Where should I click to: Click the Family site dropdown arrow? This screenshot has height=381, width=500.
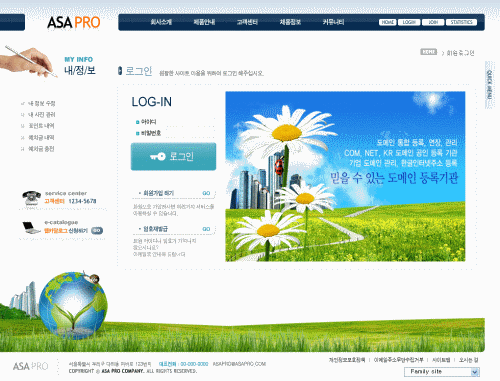click(475, 372)
